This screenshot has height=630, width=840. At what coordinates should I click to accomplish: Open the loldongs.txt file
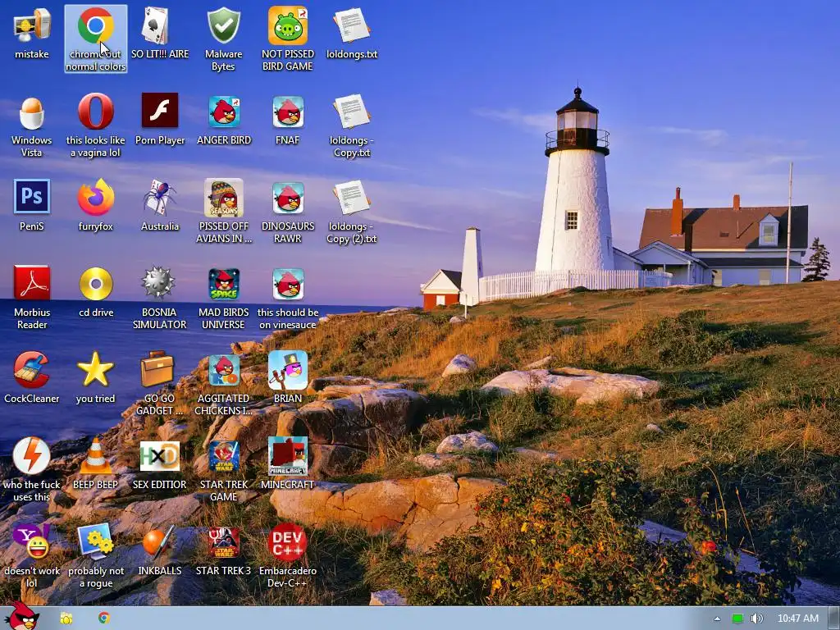(351, 25)
